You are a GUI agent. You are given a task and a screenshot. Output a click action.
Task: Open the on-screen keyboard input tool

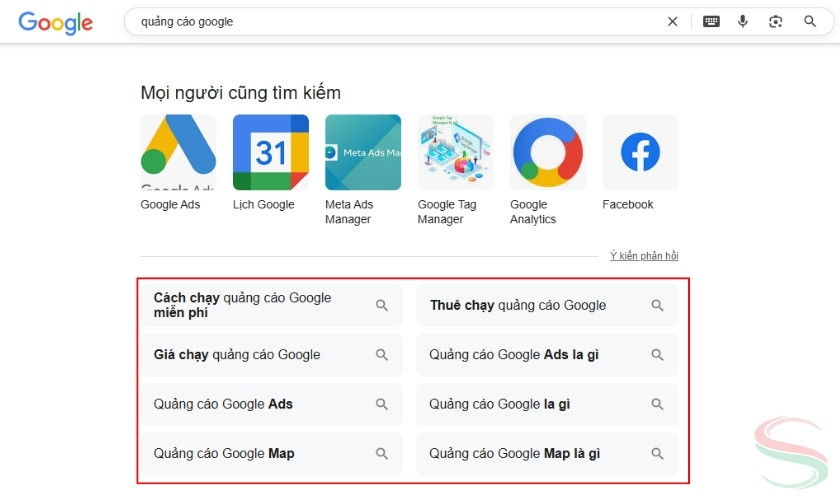(x=711, y=21)
